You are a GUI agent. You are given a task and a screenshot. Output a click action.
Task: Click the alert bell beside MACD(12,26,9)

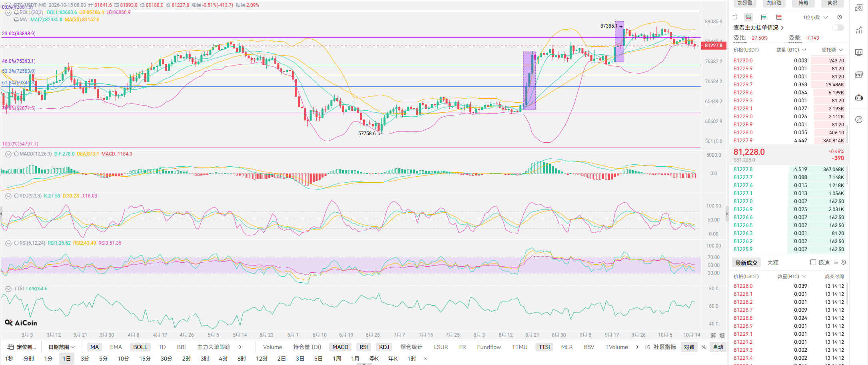[x=16, y=154]
